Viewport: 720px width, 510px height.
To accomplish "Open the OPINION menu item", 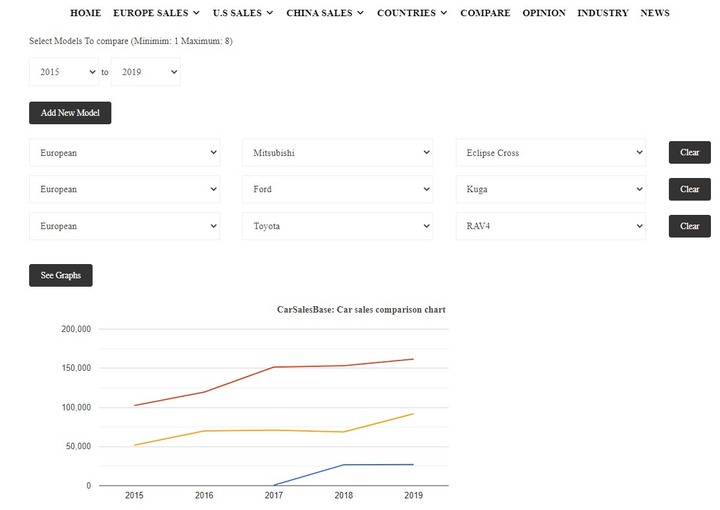I will pyautogui.click(x=544, y=13).
